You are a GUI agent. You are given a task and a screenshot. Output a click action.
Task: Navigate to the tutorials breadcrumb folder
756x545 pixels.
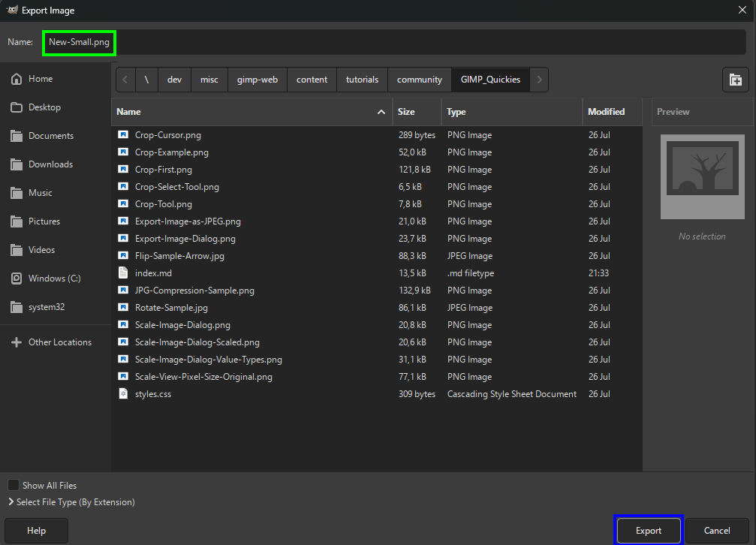(x=362, y=80)
